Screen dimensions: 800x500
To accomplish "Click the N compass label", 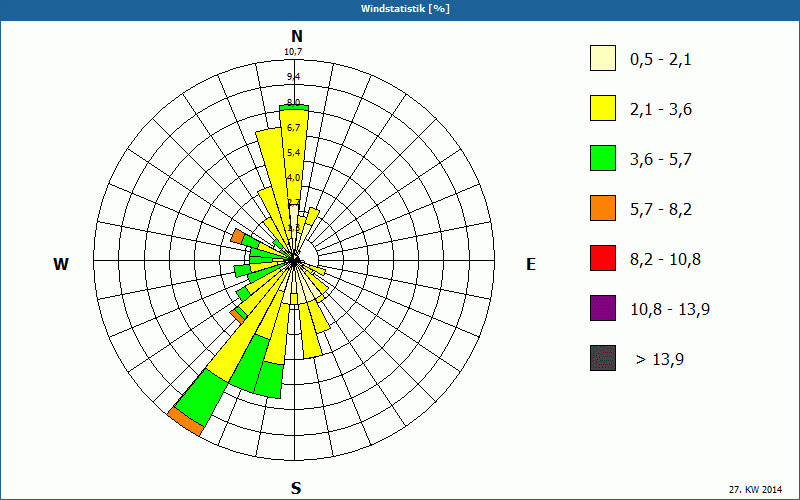I will pos(297,36).
